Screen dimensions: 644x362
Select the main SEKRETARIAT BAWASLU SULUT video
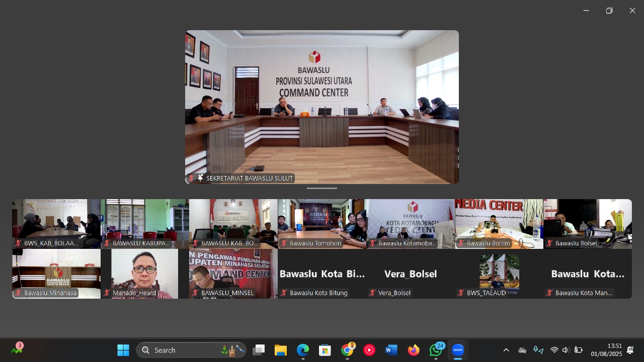pos(322,107)
